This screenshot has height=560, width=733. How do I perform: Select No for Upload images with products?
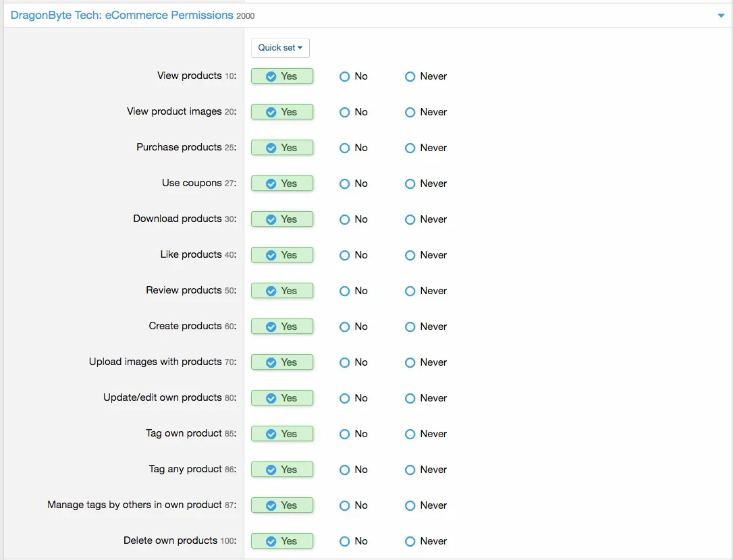344,362
